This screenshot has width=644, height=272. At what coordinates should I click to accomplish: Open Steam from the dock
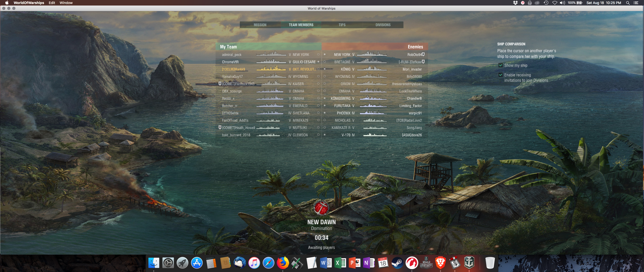click(397, 263)
